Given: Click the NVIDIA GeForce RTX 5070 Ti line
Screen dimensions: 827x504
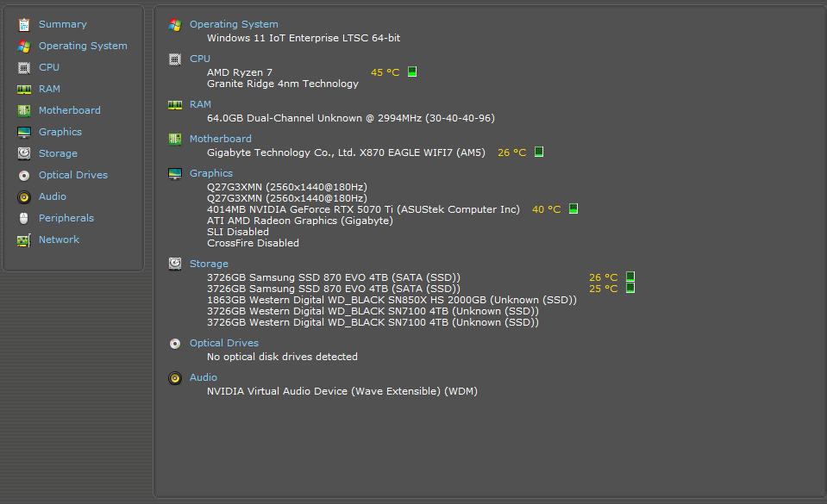Looking at the screenshot, I should (x=363, y=209).
